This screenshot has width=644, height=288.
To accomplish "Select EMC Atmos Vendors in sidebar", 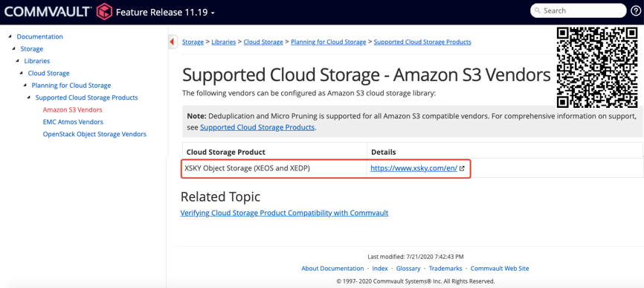I will point(73,122).
